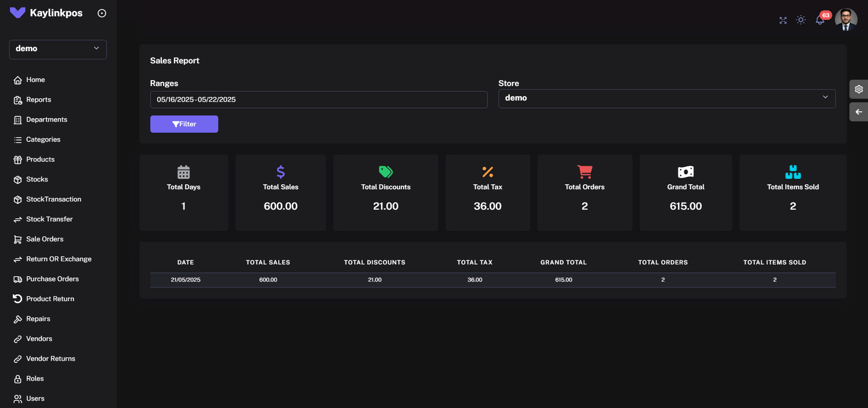
Task: Click the DATE column header
Action: pyautogui.click(x=186, y=262)
